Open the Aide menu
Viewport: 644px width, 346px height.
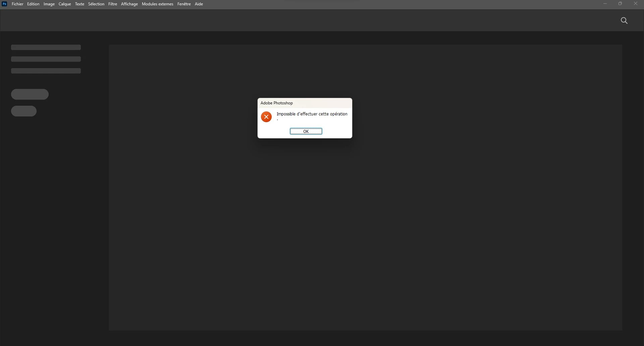pos(199,4)
